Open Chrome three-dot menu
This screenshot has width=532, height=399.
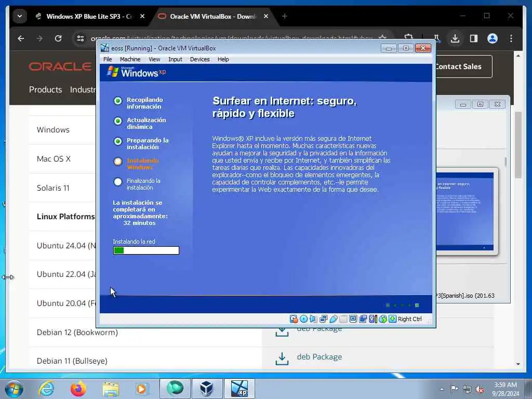pyautogui.click(x=511, y=38)
